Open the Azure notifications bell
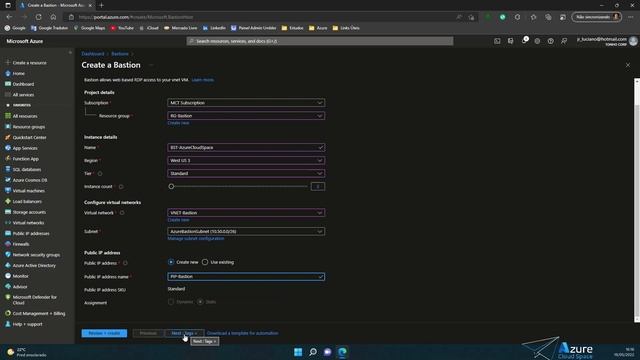The height and width of the screenshot is (360, 640). point(524,41)
